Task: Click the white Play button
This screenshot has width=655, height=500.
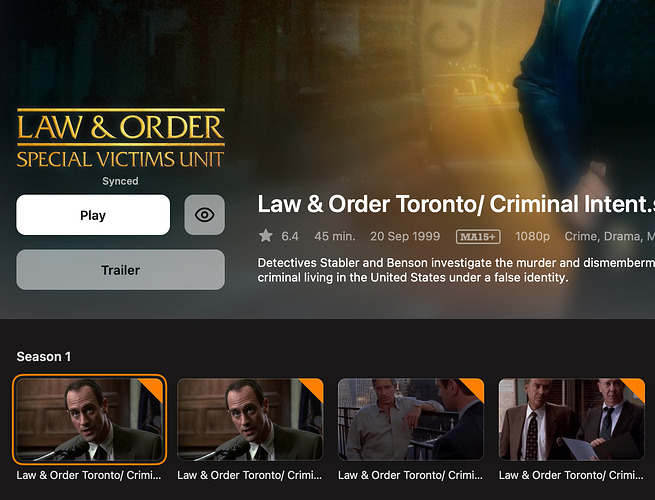Action: click(x=93, y=215)
